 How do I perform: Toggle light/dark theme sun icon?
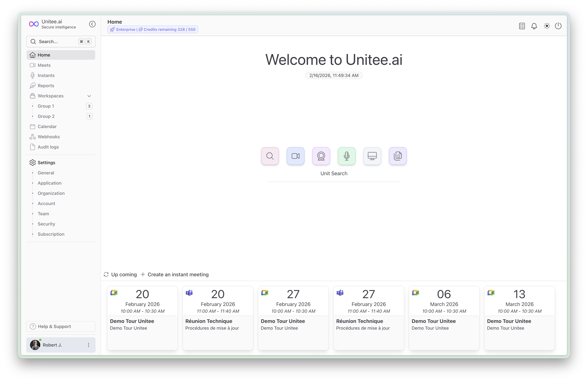point(547,26)
